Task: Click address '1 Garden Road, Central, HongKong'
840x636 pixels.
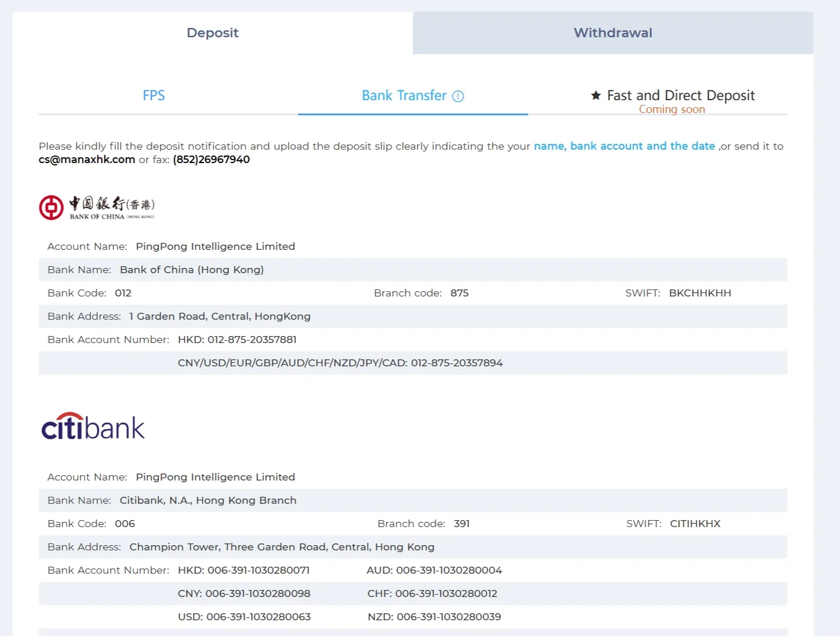Action: 220,316
